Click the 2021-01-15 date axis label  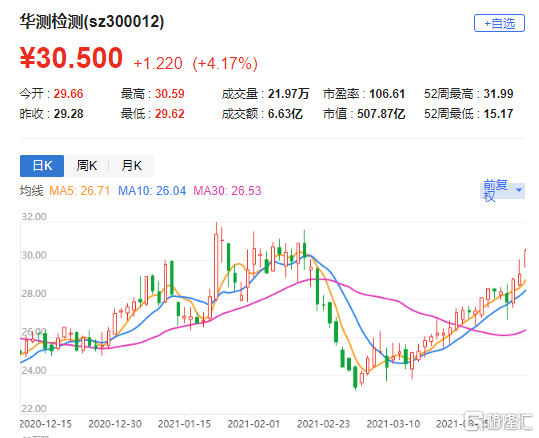pos(184,424)
